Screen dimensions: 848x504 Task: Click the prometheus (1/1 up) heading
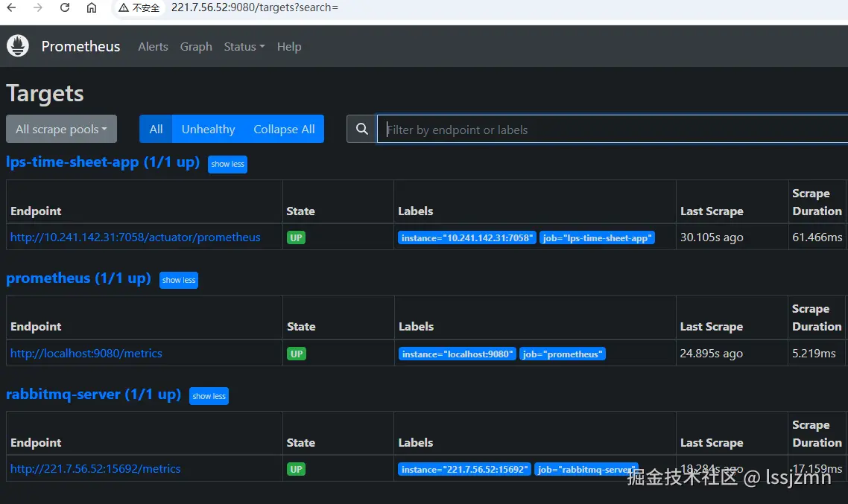pos(78,278)
